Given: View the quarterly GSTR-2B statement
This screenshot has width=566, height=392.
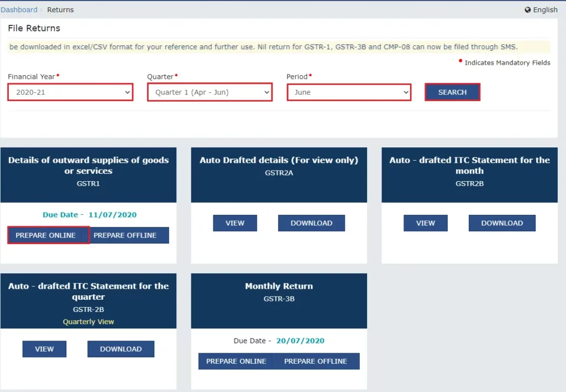Looking at the screenshot, I should pos(44,349).
